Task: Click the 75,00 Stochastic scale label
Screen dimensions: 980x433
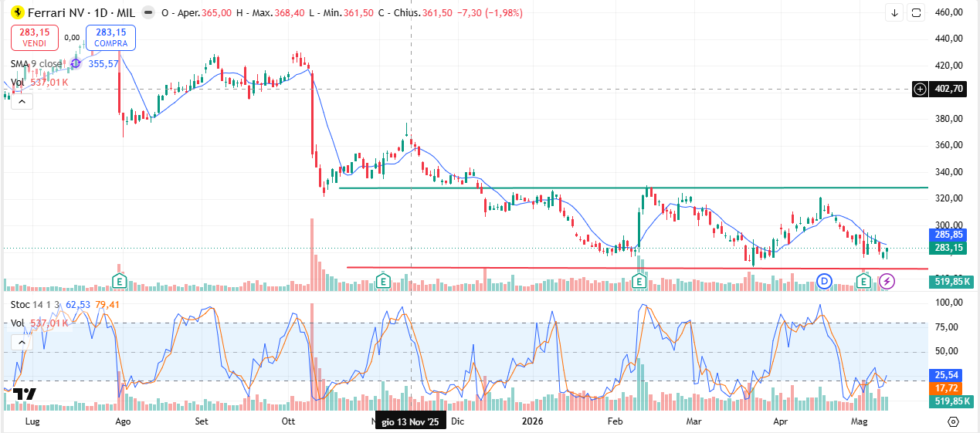Action: pos(947,326)
